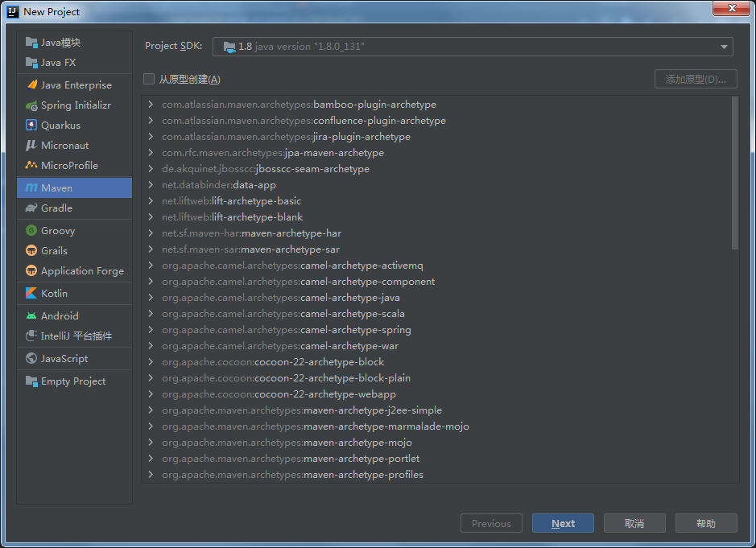Select maven-archetype-marmalade-mojo row
This screenshot has height=548, width=756.
436,426
